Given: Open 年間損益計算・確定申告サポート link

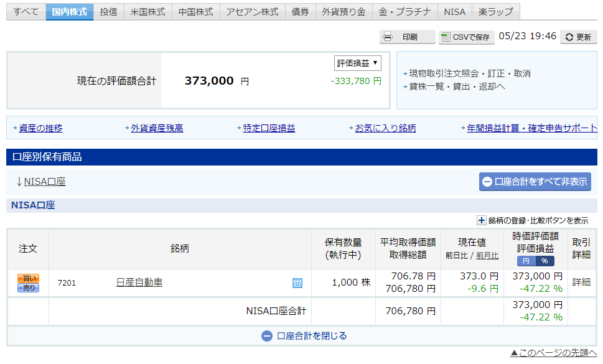Looking at the screenshot, I should click(x=532, y=128).
